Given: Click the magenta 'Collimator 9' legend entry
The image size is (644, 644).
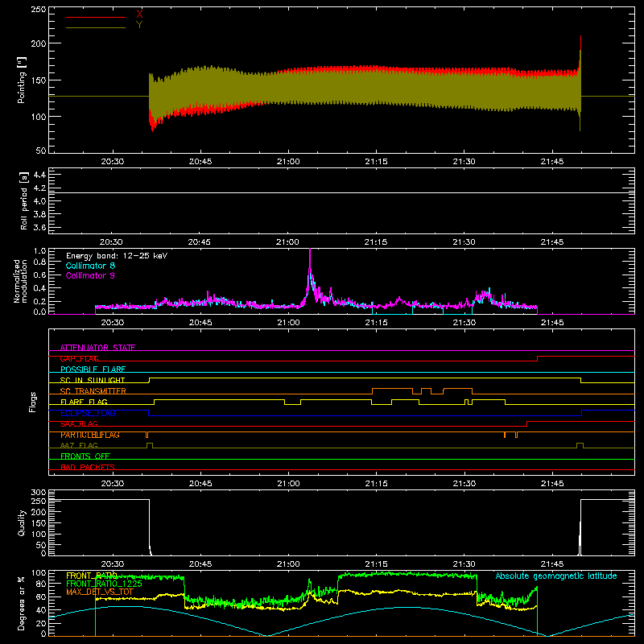Looking at the screenshot, I should [x=90, y=275].
